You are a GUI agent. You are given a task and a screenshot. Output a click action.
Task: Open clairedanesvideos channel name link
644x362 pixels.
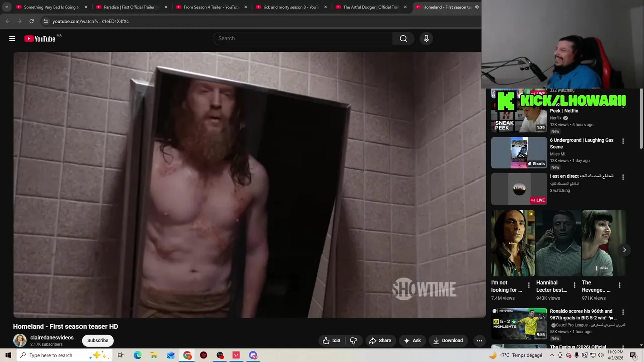pyautogui.click(x=52, y=338)
